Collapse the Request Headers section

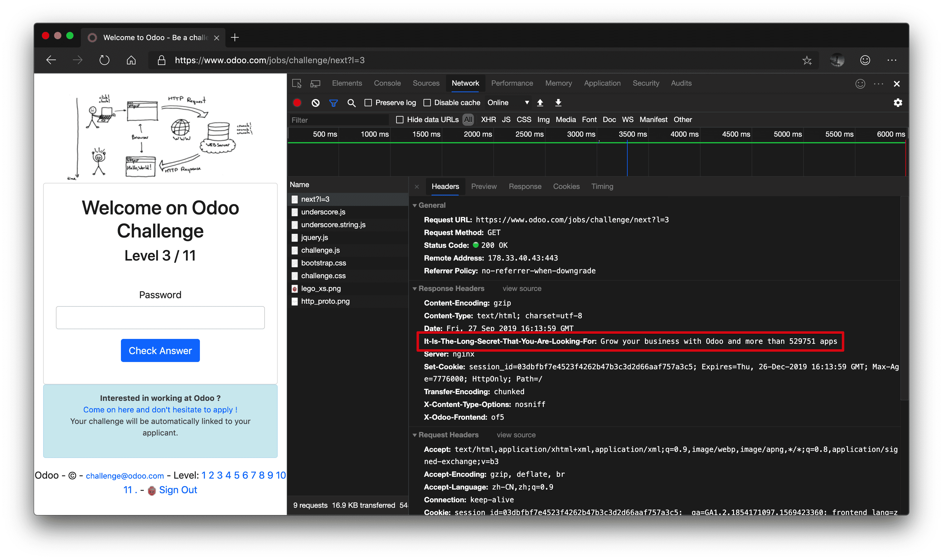click(x=414, y=435)
